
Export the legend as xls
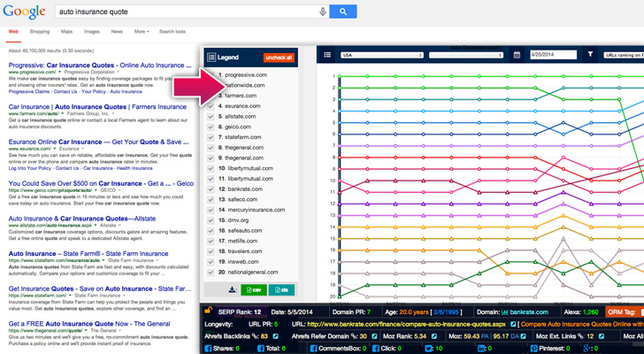(281, 290)
